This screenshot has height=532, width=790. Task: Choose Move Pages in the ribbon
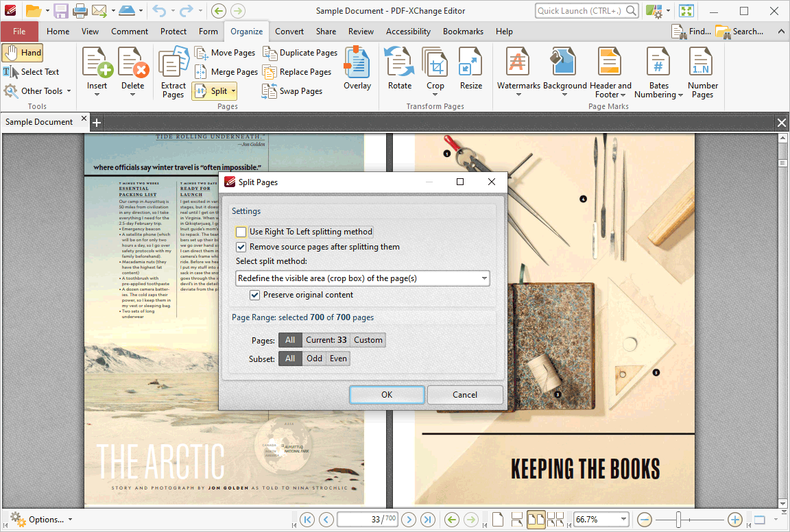coord(225,52)
